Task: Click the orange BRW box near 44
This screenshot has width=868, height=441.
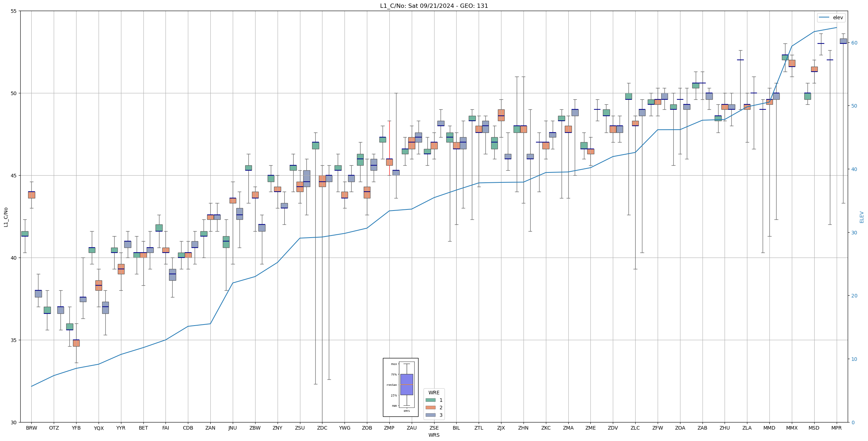Action: click(31, 195)
